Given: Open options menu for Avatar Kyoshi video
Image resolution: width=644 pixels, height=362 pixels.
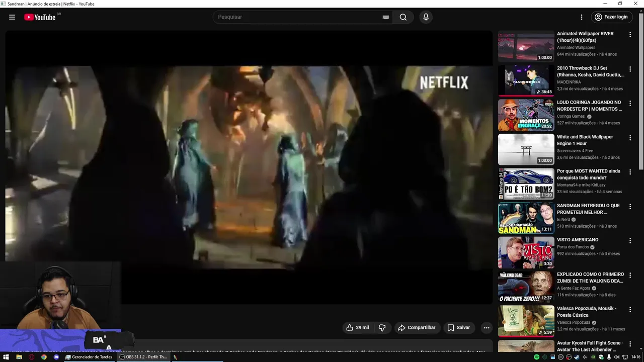Looking at the screenshot, I should 630,344.
